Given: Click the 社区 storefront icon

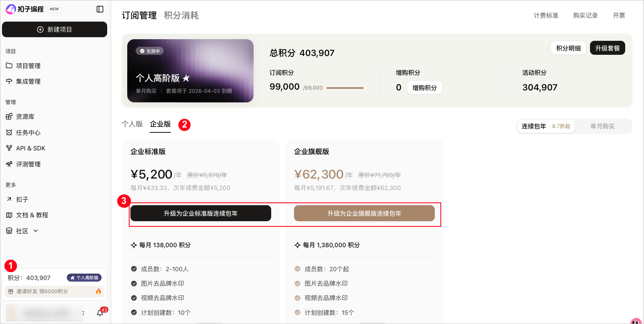Looking at the screenshot, I should [9, 231].
